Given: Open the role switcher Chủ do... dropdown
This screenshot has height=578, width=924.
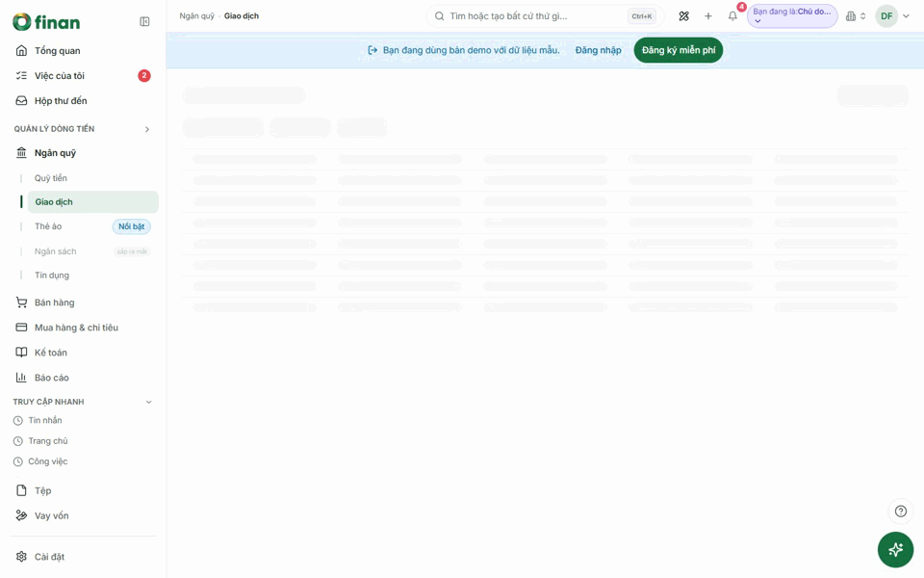Looking at the screenshot, I should 792,16.
